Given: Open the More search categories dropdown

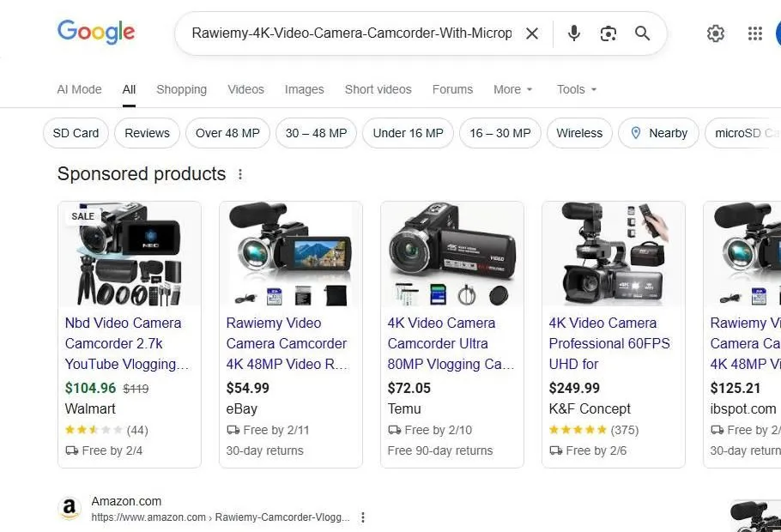Looking at the screenshot, I should (x=512, y=89).
